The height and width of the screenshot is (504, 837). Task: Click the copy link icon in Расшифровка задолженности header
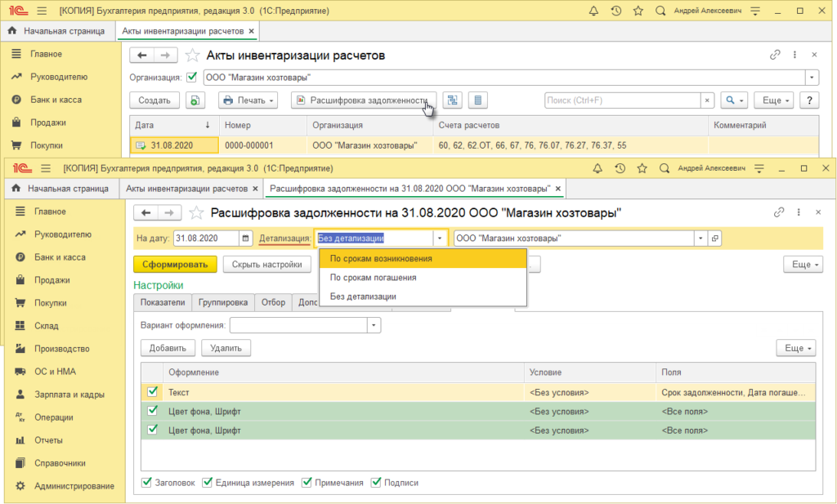coord(779,212)
